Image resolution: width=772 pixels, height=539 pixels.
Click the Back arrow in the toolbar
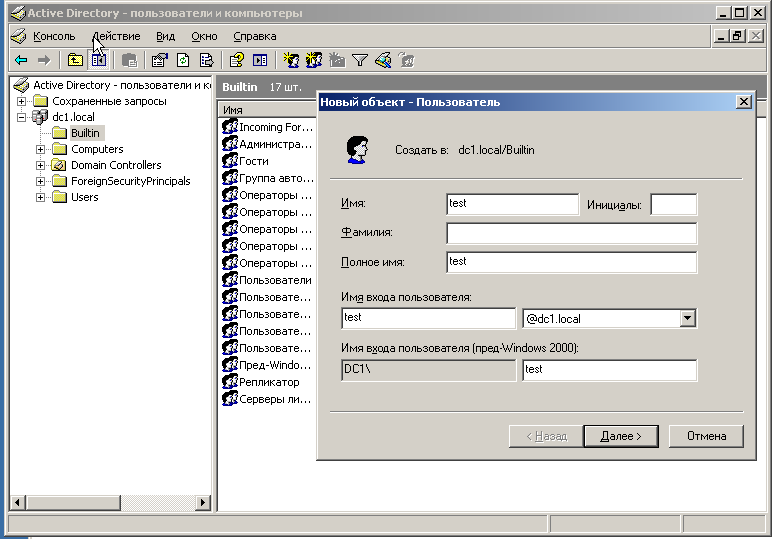tap(21, 60)
